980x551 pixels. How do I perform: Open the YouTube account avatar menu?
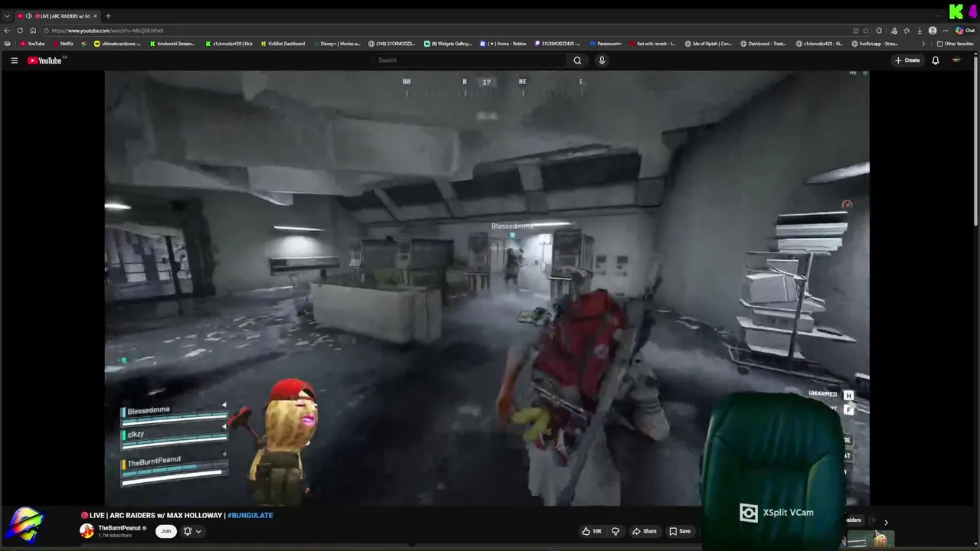click(956, 60)
